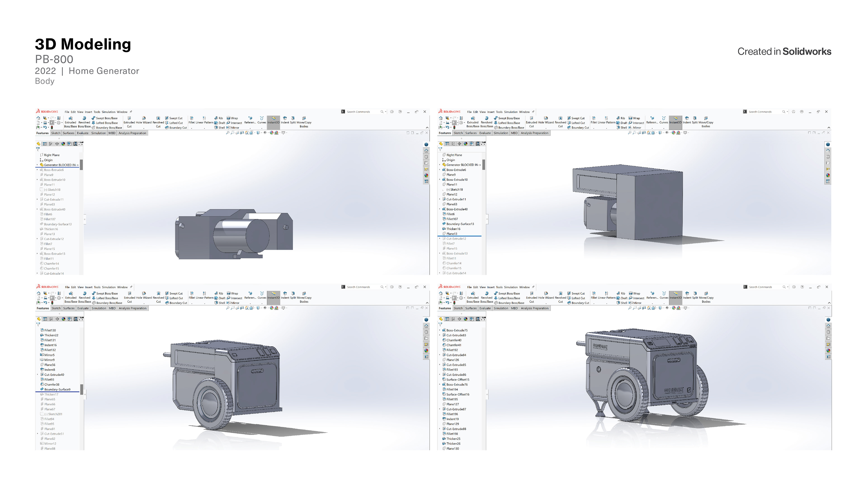Click Move/Copy Bodies in the window listing Fillet130
The height and width of the screenshot is (488, 868).
tap(304, 295)
